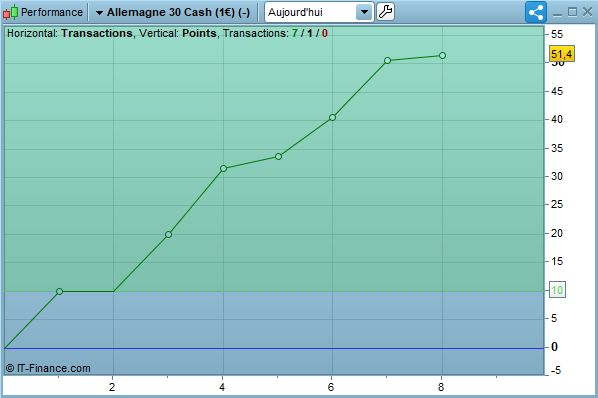Select the data point at transaction 5

(278, 157)
